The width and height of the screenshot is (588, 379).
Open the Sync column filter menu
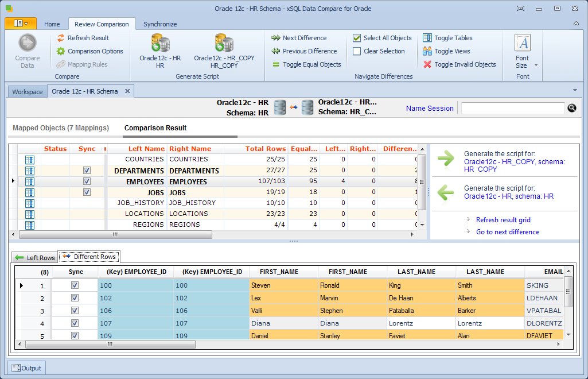105,149
